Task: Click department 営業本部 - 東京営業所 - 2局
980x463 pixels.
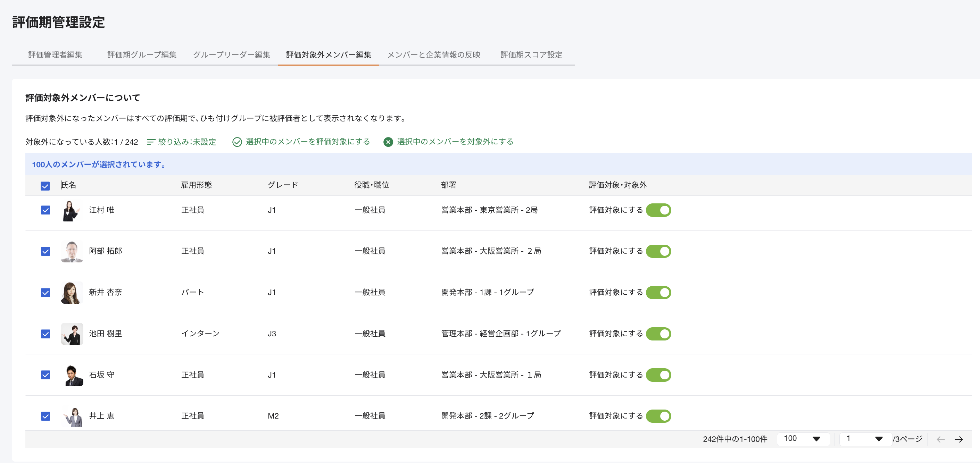Action: click(x=489, y=210)
